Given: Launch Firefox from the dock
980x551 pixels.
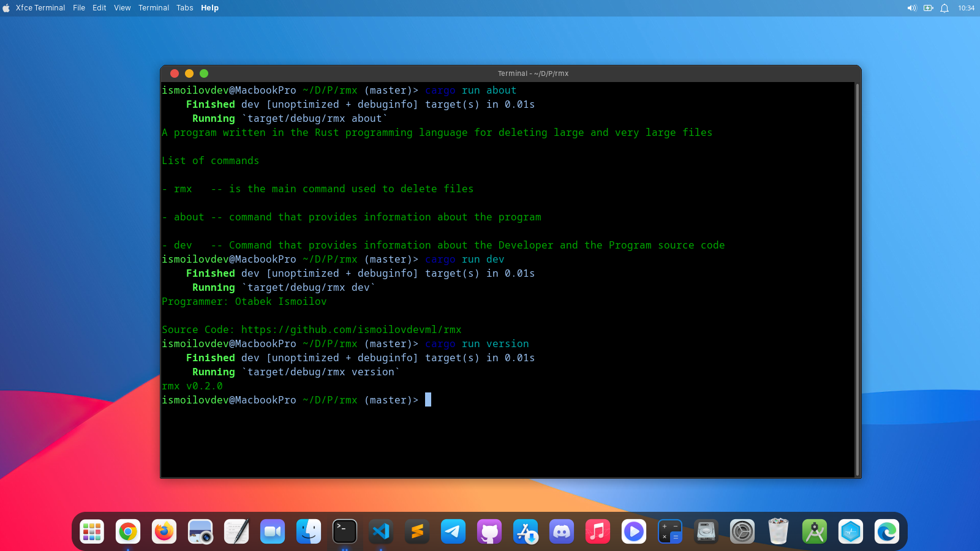Looking at the screenshot, I should coord(164,531).
